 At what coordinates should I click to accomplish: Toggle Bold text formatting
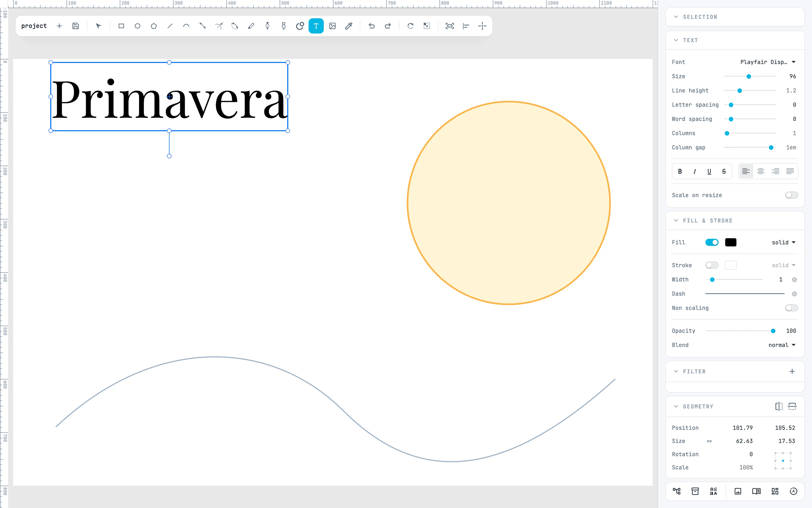pyautogui.click(x=680, y=171)
